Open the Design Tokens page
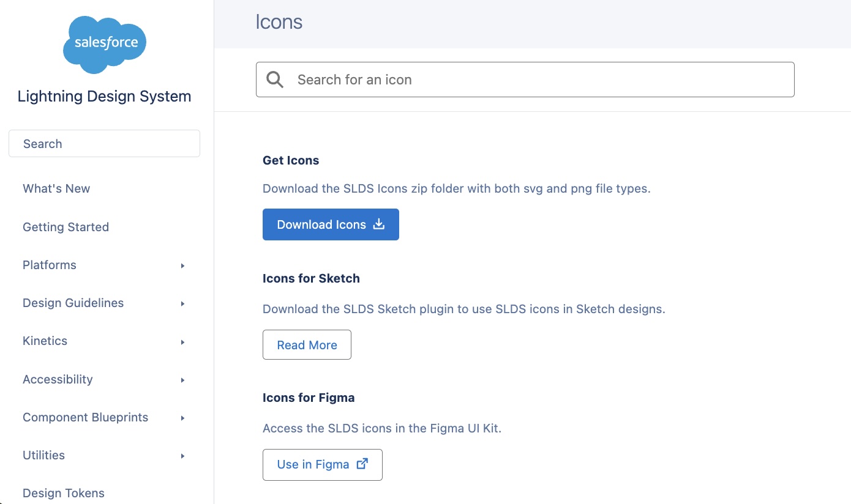This screenshot has height=504, width=851. point(63,493)
